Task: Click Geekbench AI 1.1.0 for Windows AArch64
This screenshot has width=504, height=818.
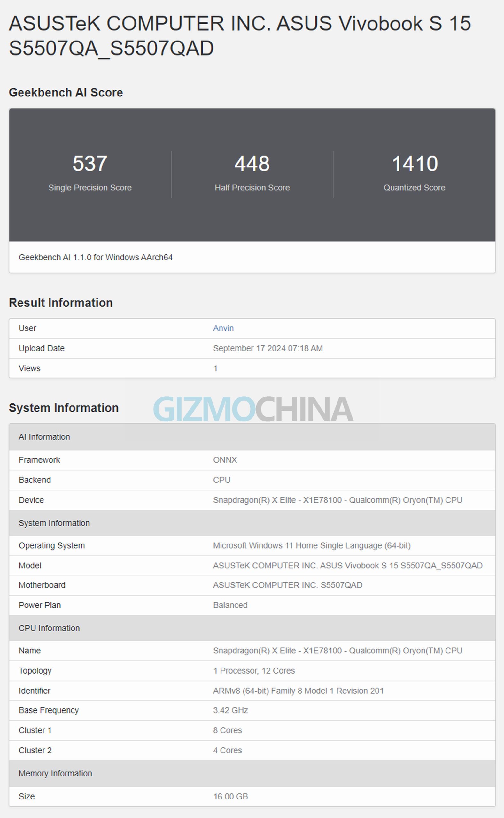Action: coord(95,257)
